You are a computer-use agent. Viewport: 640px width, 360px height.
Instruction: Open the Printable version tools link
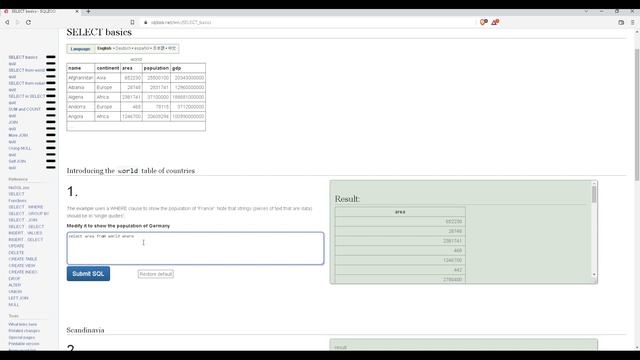[24, 344]
